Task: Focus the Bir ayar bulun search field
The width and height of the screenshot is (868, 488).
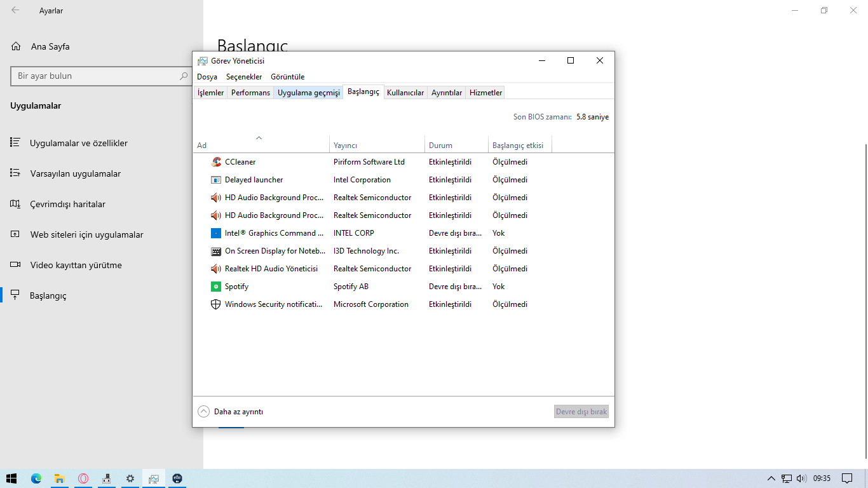Action: click(101, 76)
